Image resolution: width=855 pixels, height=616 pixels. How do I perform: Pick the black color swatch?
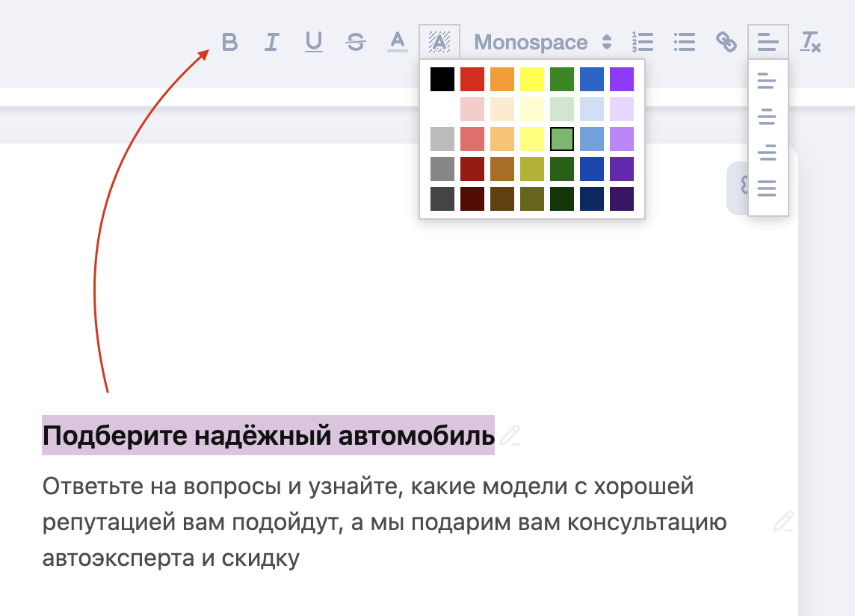coord(442,79)
